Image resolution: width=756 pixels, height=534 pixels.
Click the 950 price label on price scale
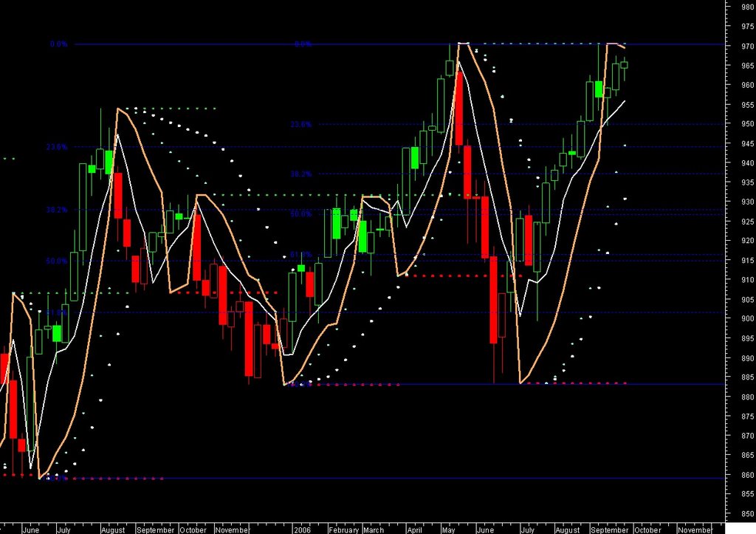747,124
